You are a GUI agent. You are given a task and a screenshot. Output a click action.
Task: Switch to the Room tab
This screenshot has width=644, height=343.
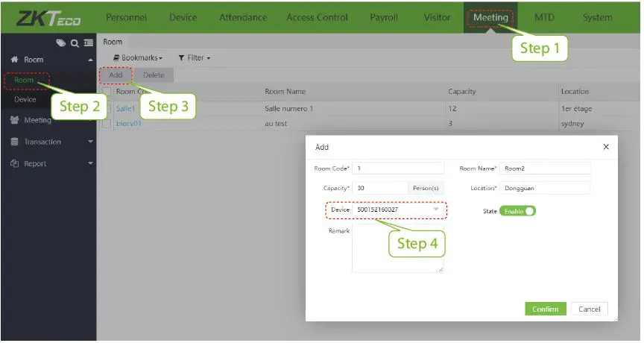point(113,42)
